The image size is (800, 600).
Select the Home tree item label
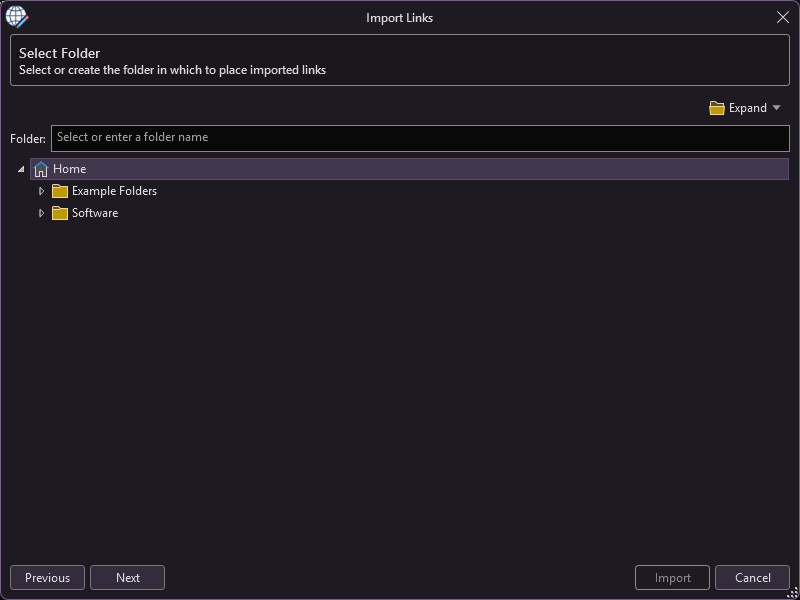click(x=69, y=169)
